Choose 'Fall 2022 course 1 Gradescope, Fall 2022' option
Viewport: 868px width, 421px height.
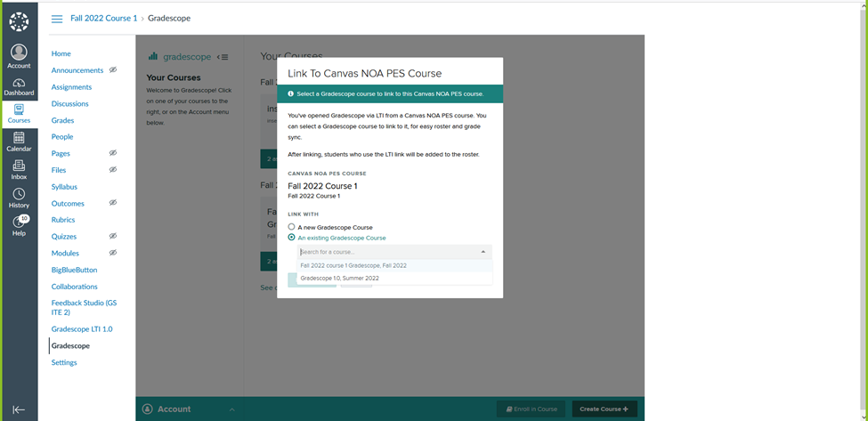(394, 265)
